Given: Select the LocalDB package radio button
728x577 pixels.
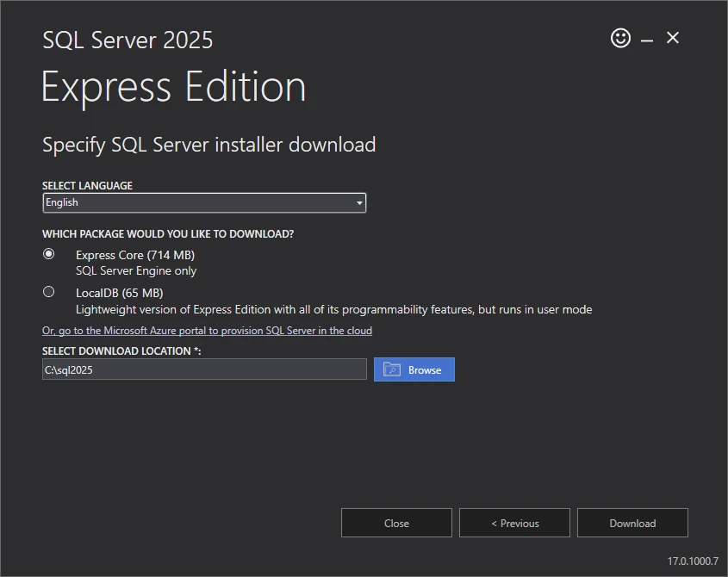Looking at the screenshot, I should (49, 292).
